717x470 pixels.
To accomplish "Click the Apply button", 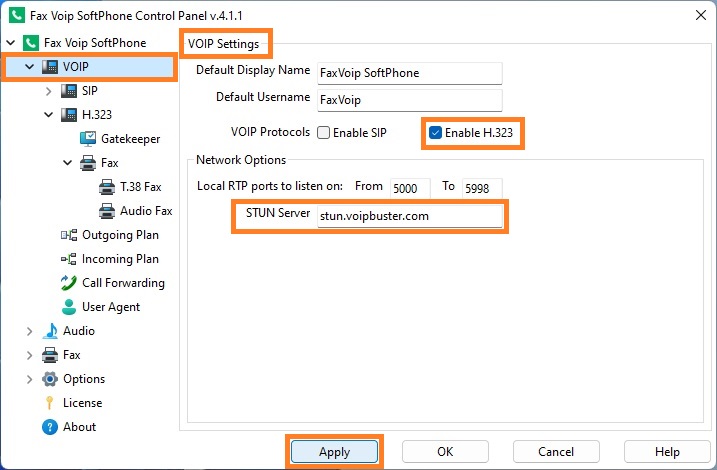I will tap(335, 452).
